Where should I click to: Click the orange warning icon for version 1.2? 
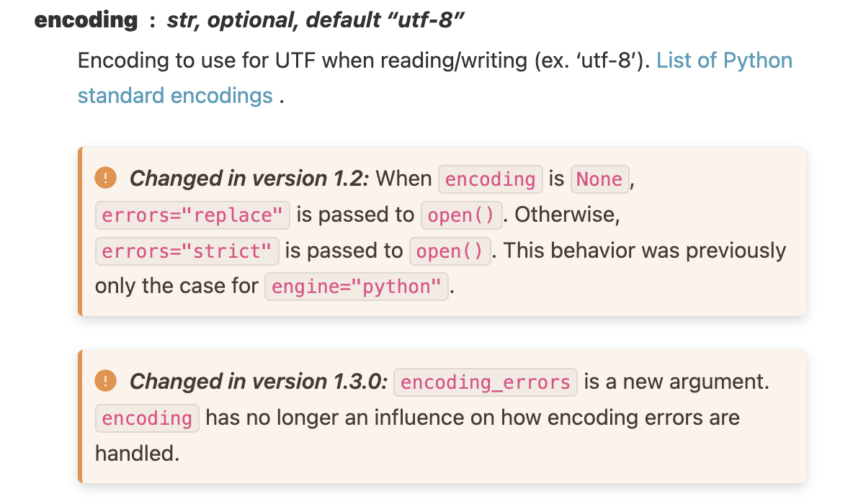pyautogui.click(x=105, y=178)
